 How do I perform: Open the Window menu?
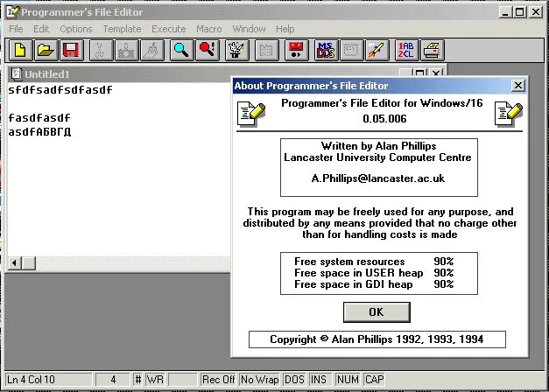coord(249,29)
